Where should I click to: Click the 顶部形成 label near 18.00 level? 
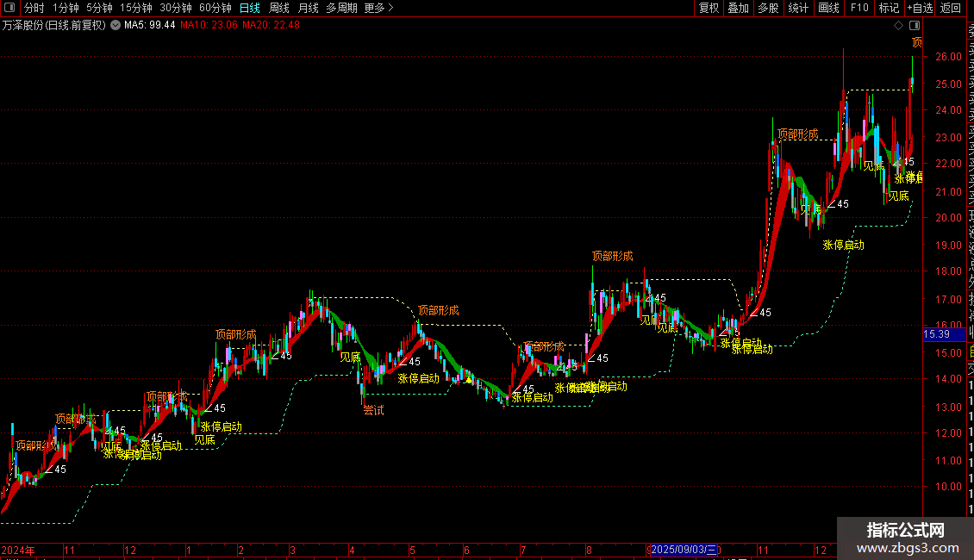(x=613, y=257)
